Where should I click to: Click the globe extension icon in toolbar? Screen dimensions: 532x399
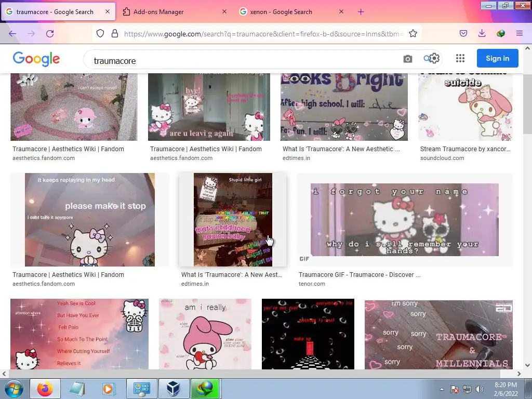[x=501, y=33]
